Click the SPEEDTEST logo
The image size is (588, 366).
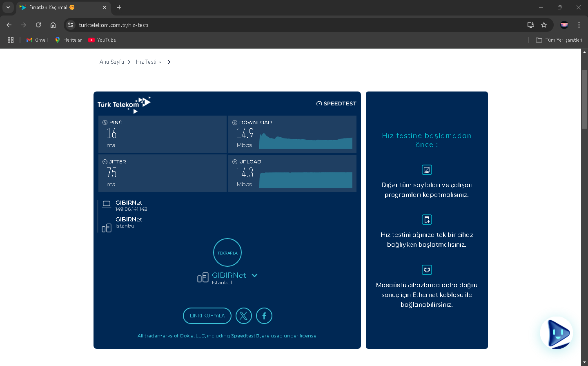[x=336, y=104]
